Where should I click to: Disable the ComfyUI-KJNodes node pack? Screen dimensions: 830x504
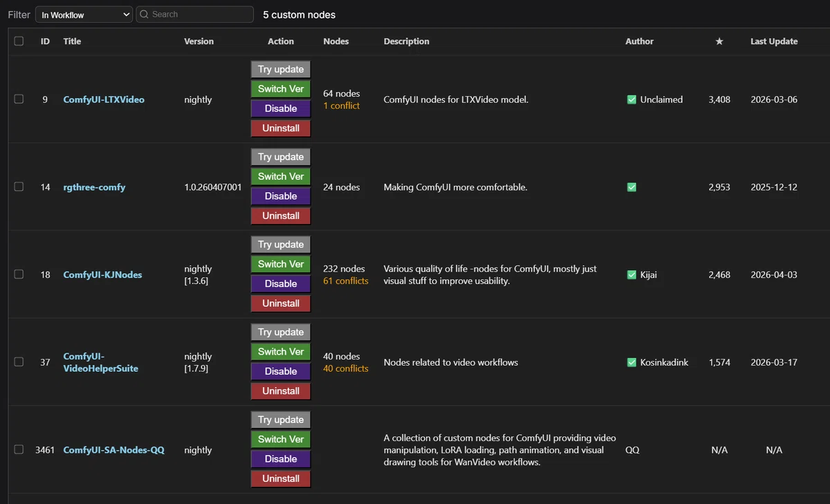[281, 283]
